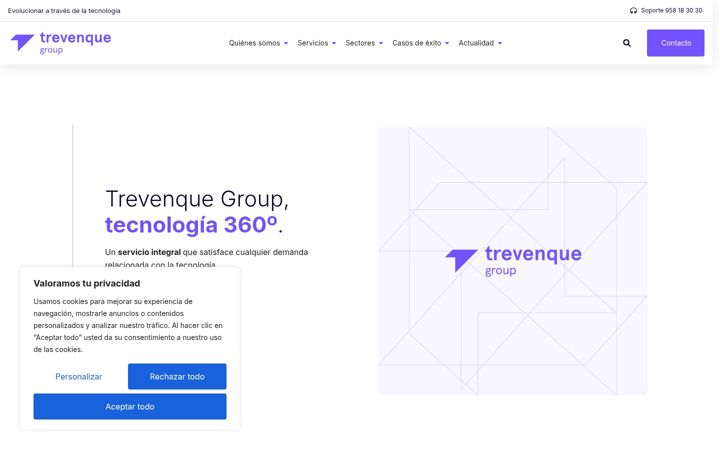The width and height of the screenshot is (720, 450).
Task: Click the Trevenque Group header logo
Action: click(61, 43)
